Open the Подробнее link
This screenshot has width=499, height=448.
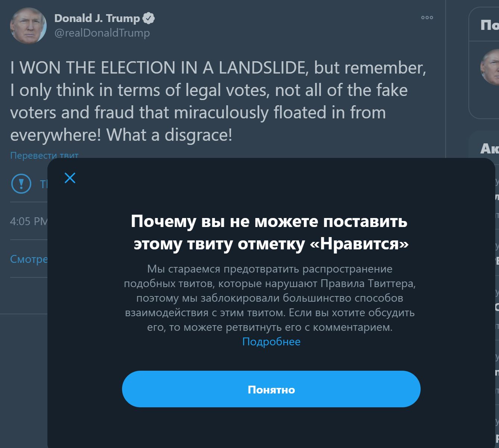click(271, 341)
